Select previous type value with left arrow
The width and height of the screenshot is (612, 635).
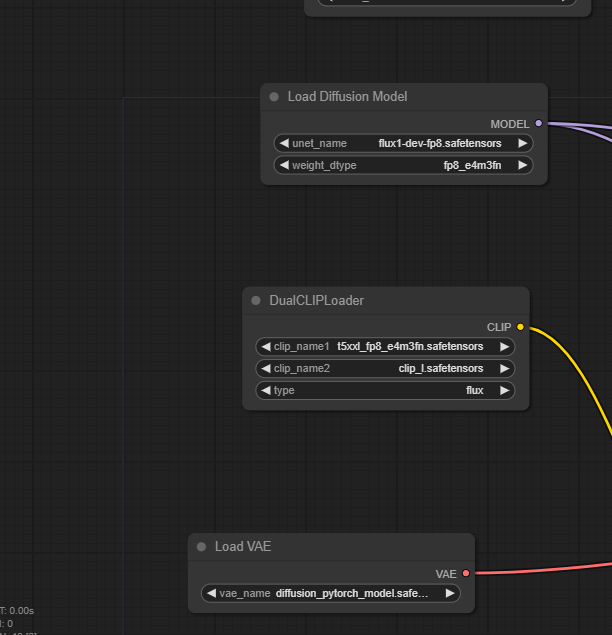pyautogui.click(x=266, y=390)
